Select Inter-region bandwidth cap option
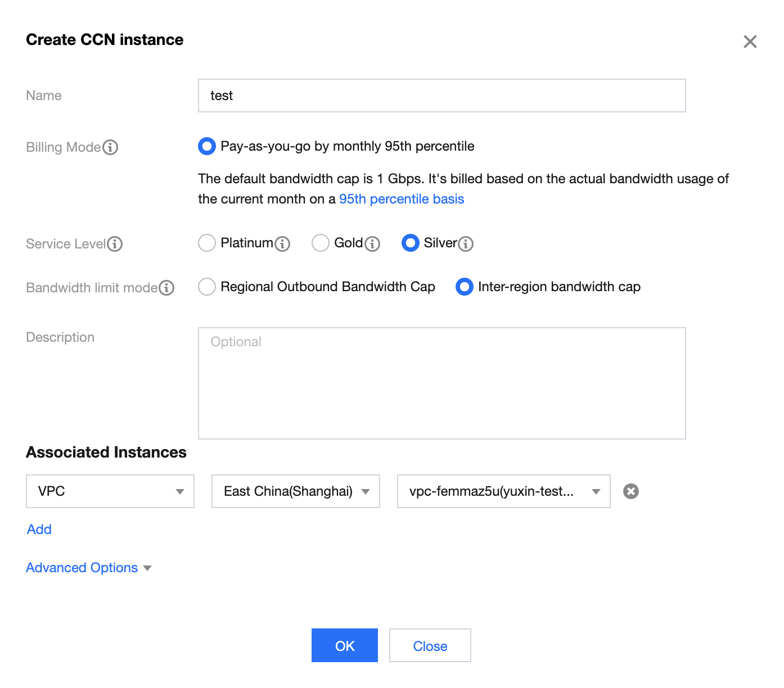Viewport: 784px width, 688px height. (465, 287)
